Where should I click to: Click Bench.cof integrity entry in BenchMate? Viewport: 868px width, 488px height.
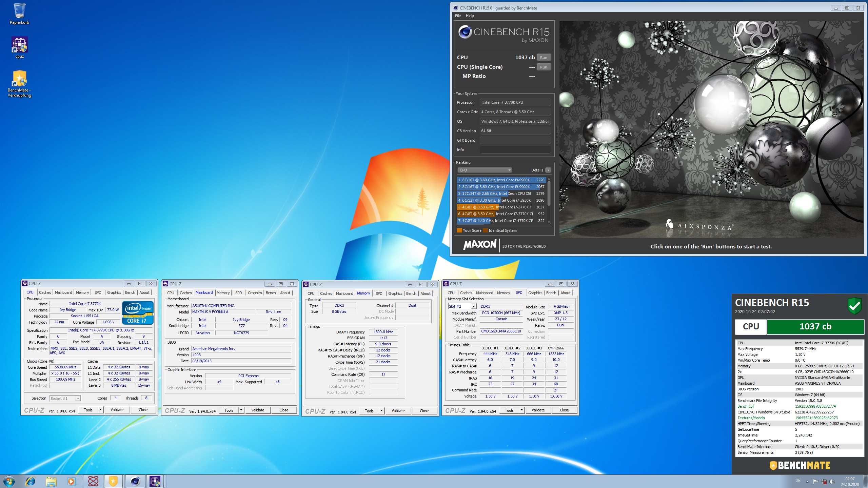tap(799, 406)
